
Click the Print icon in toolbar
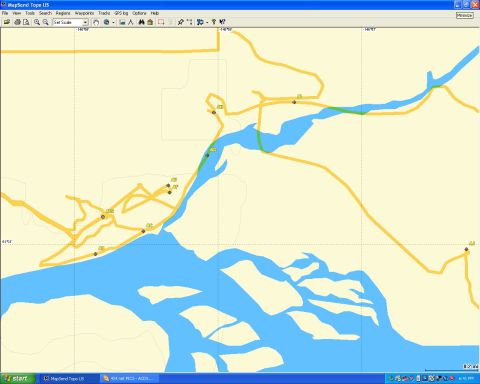(x=17, y=22)
